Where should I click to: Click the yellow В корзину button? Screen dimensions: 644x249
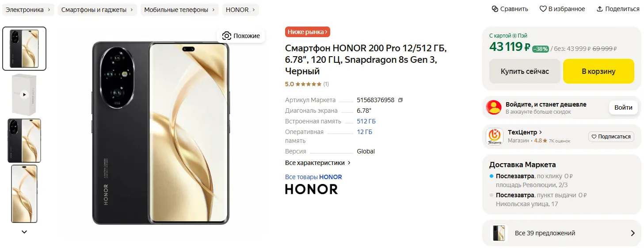tap(598, 71)
